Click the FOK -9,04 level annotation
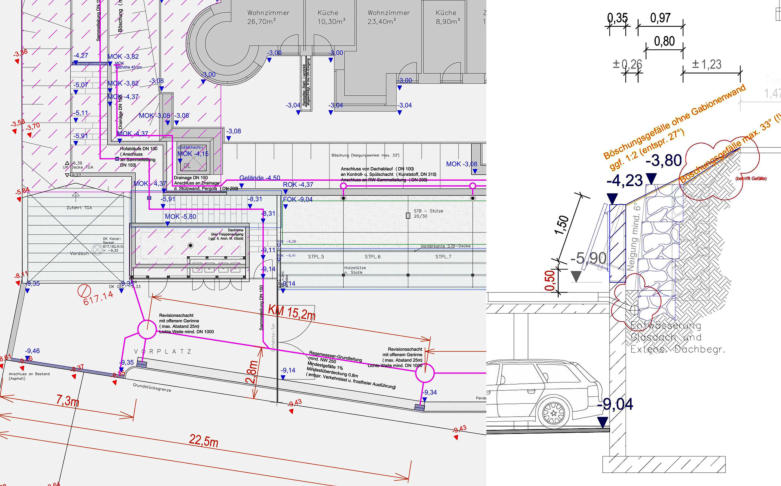This screenshot has width=781, height=486. tap(301, 198)
